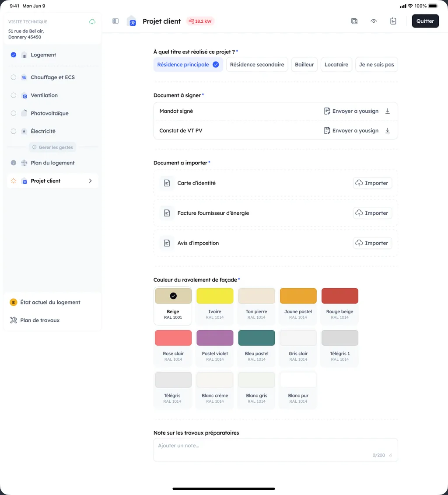Choose the Pastel violet swatch

pos(215,348)
